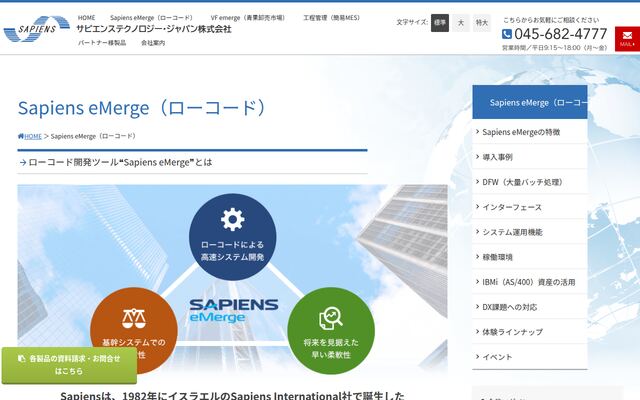Open 体験ラインナップ in the sidebar

[x=530, y=331]
